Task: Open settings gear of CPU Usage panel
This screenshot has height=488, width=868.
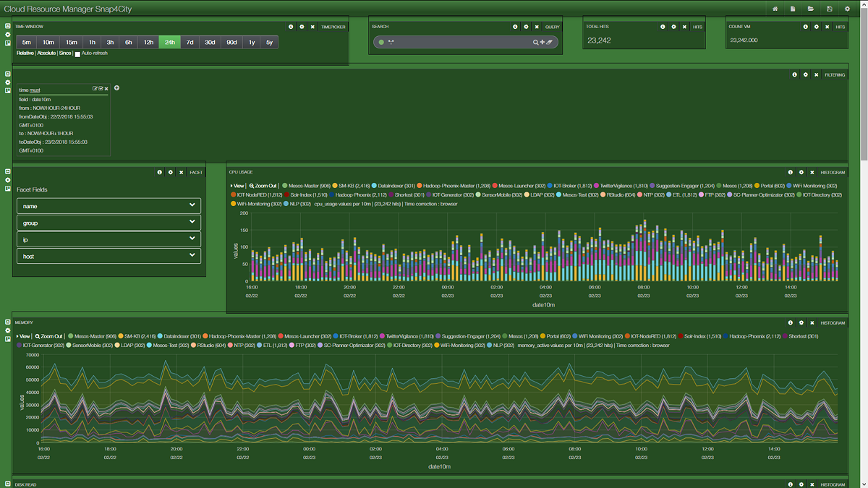Action: tap(801, 173)
